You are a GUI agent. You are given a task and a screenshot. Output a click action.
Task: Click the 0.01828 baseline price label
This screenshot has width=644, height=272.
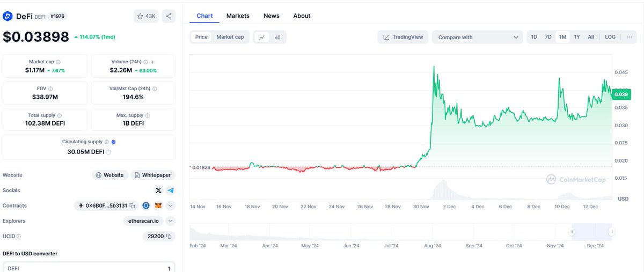point(200,167)
